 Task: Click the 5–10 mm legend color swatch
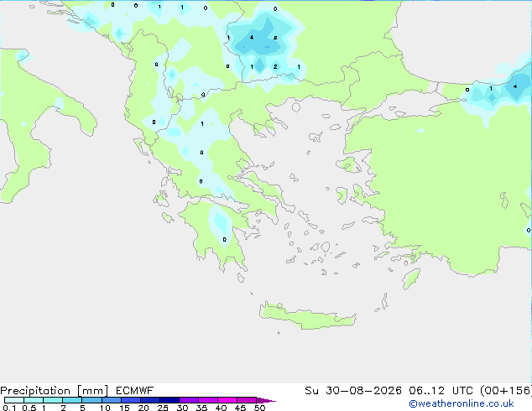click(x=91, y=400)
